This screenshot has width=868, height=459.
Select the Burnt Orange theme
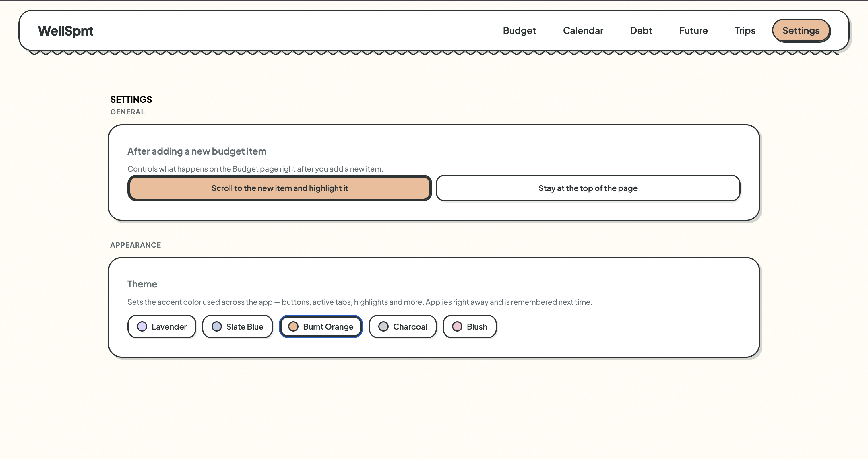(321, 326)
